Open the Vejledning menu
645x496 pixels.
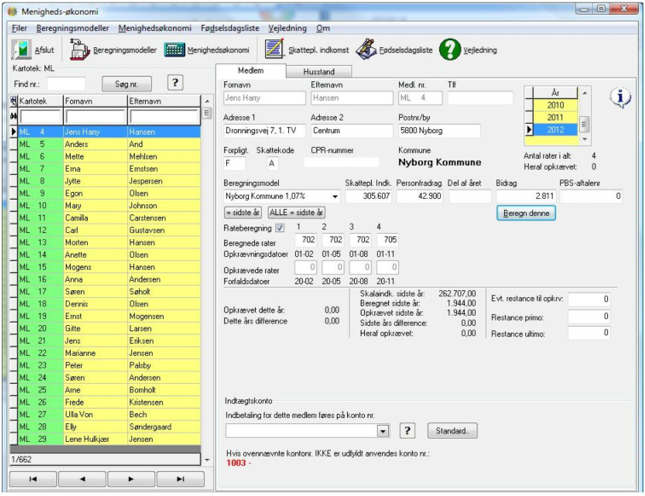tap(288, 28)
